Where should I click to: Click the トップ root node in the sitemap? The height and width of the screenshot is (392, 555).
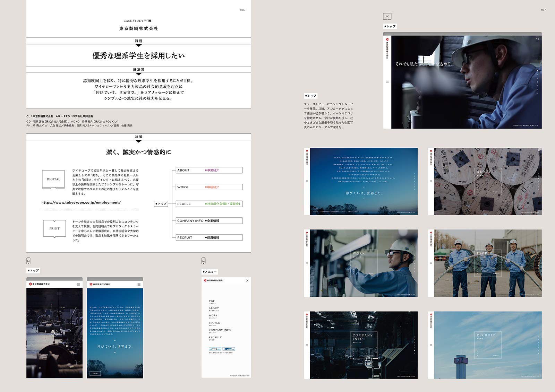[x=161, y=204]
